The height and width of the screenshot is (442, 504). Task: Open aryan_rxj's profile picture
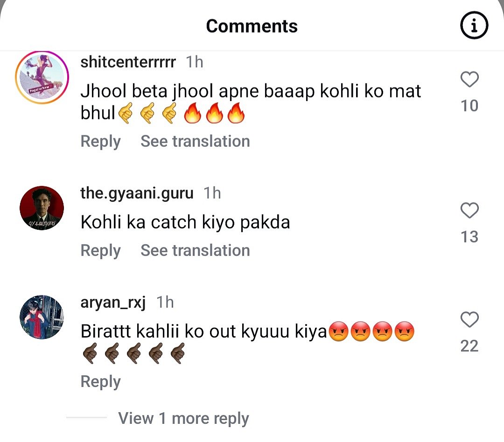click(x=42, y=317)
